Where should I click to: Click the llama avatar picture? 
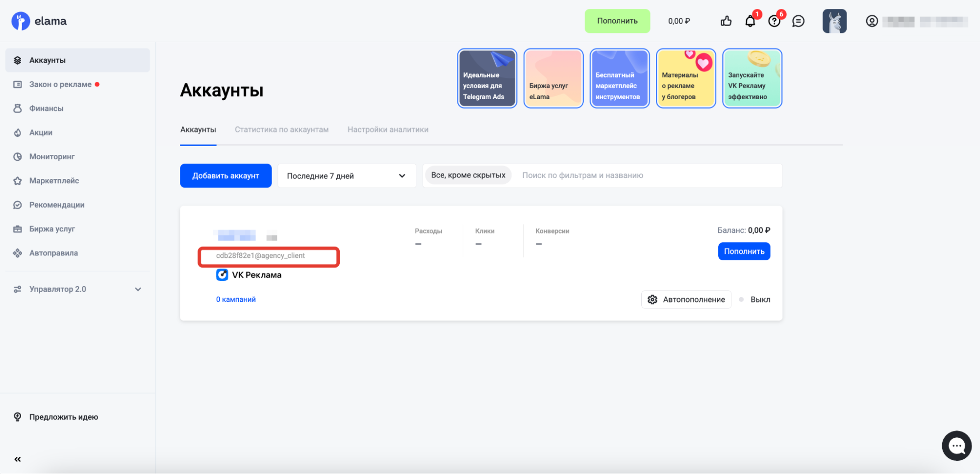tap(834, 21)
